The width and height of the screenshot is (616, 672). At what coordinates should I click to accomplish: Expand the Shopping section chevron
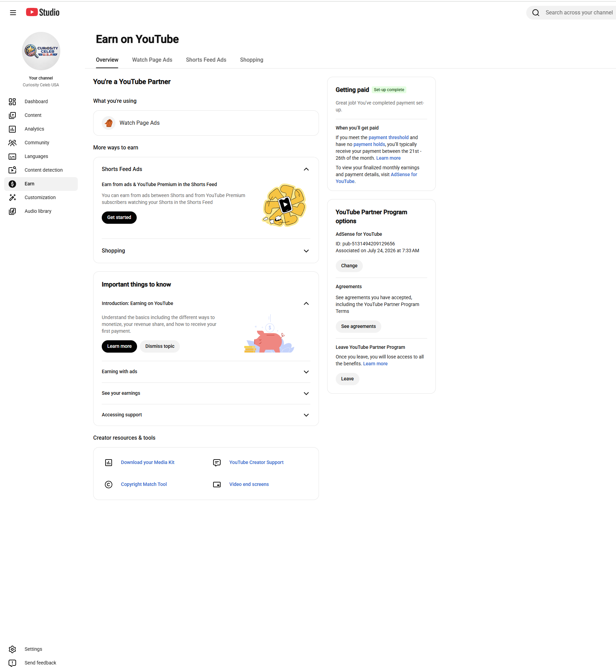tap(306, 251)
